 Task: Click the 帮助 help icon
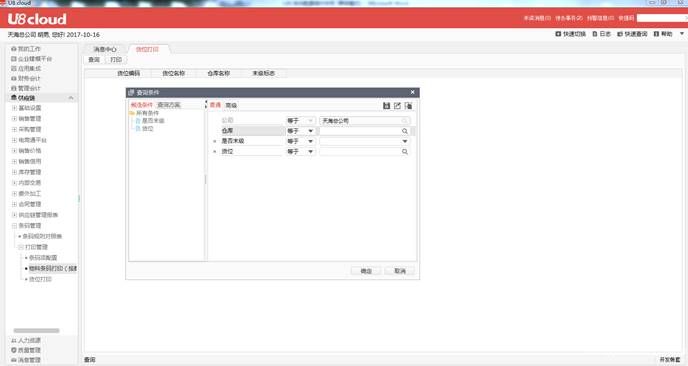pyautogui.click(x=656, y=34)
